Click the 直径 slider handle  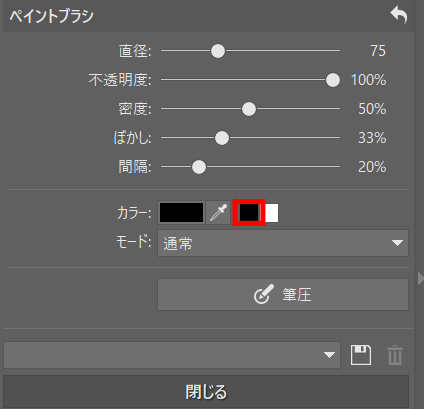pyautogui.click(x=218, y=51)
